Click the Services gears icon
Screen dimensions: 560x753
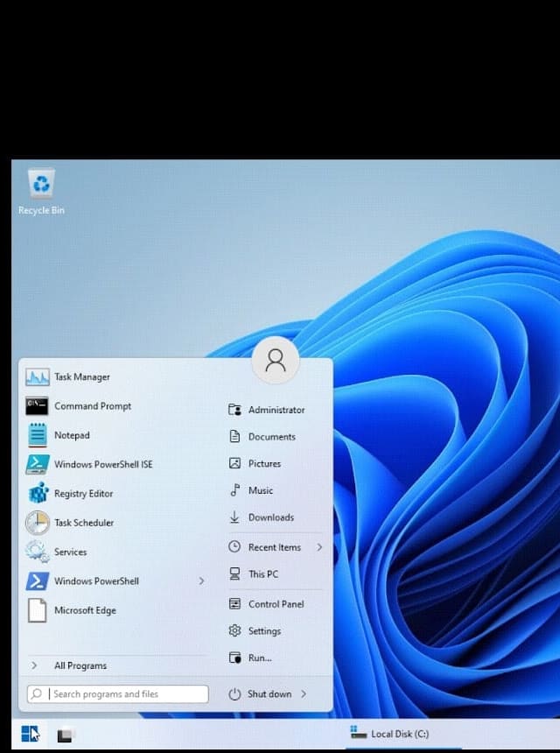[37, 552]
